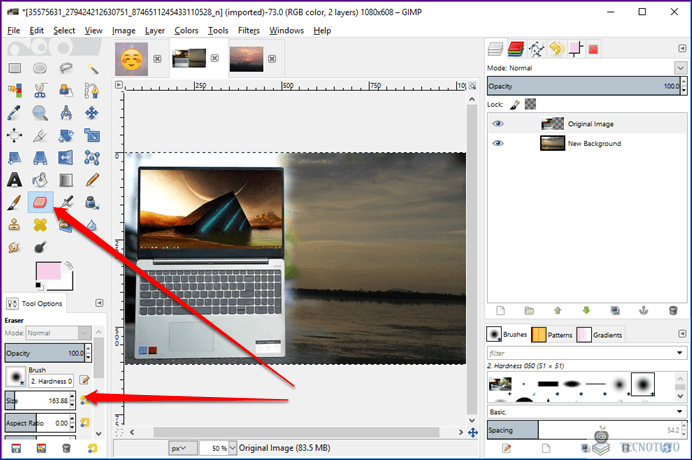The width and height of the screenshot is (692, 460).
Task: Open the Paths tab in dock
Action: click(536, 49)
